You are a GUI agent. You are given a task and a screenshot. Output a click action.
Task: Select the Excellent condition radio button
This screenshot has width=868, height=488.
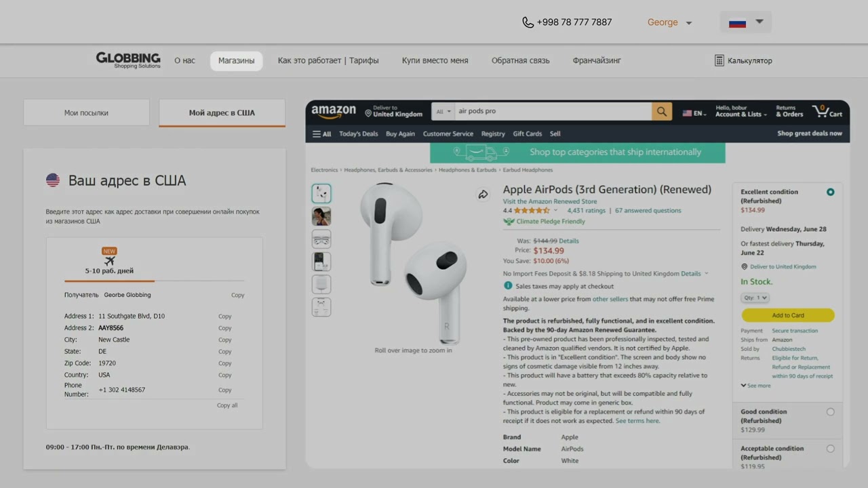(x=831, y=192)
